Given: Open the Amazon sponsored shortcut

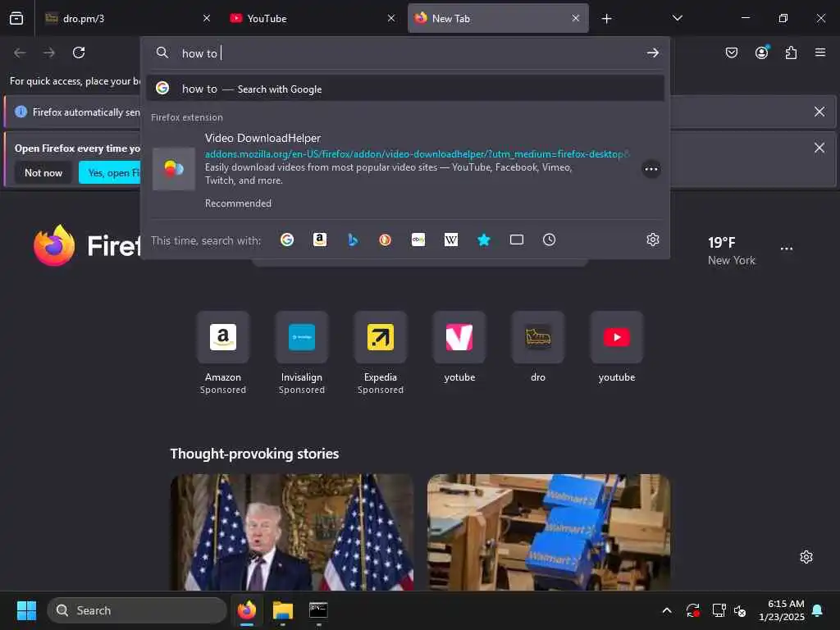Looking at the screenshot, I should 223,353.
